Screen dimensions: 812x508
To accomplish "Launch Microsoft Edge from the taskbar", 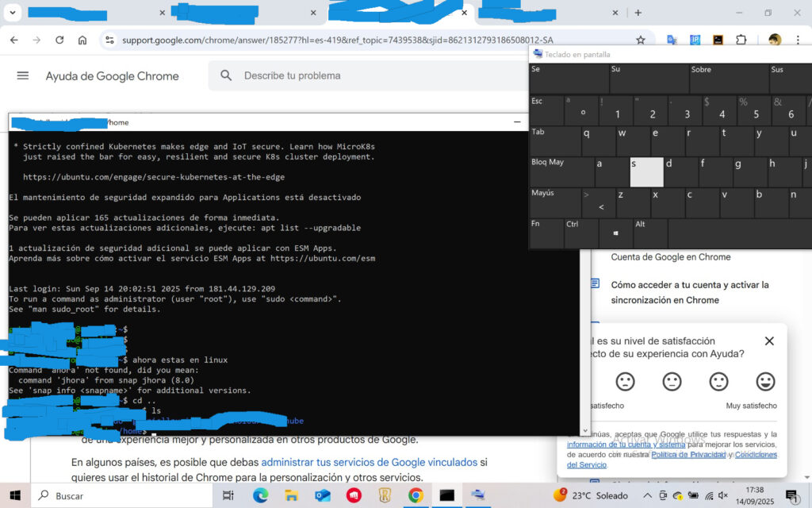I will tap(260, 495).
